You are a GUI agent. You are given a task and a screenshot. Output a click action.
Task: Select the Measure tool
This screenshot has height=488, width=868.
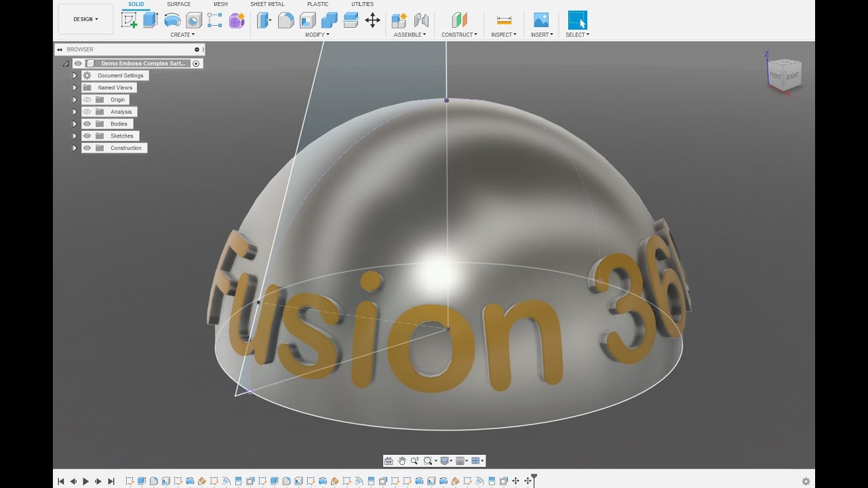504,20
